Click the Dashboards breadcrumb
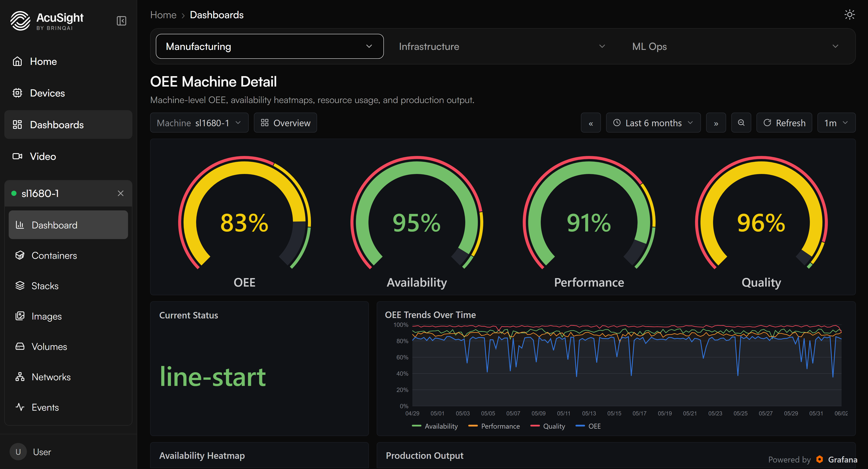868x469 pixels. pyautogui.click(x=217, y=15)
